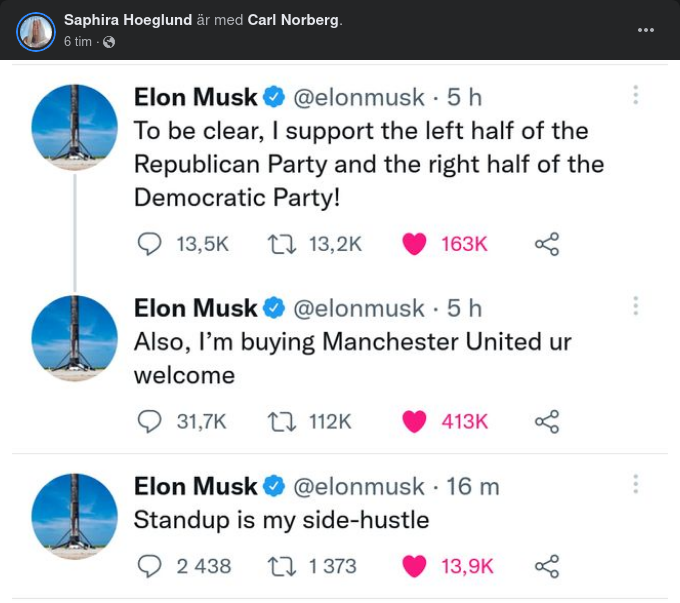Reply to the Republican Party tweet
680x603 pixels.
148,243
